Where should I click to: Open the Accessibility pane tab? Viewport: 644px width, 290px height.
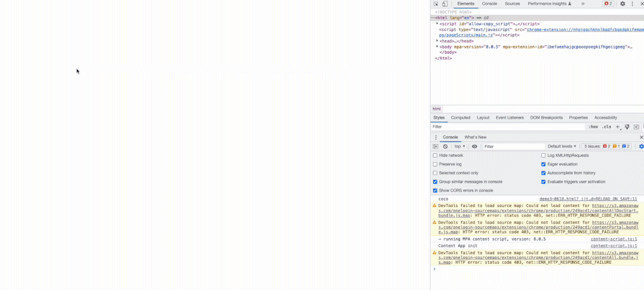606,118
